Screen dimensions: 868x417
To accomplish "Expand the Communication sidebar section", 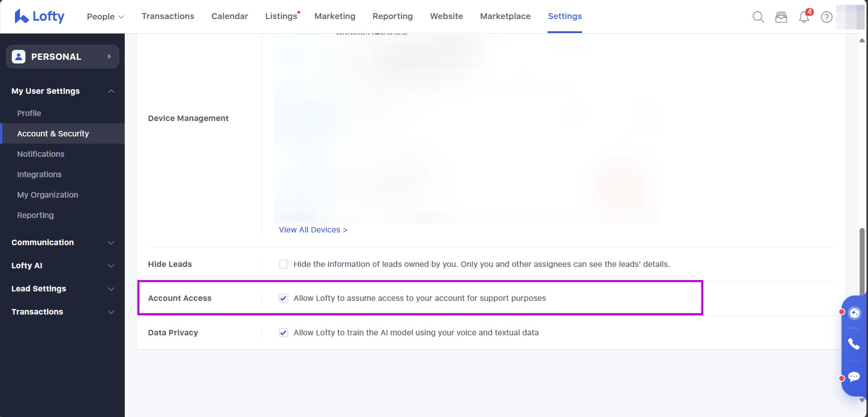I will (63, 242).
